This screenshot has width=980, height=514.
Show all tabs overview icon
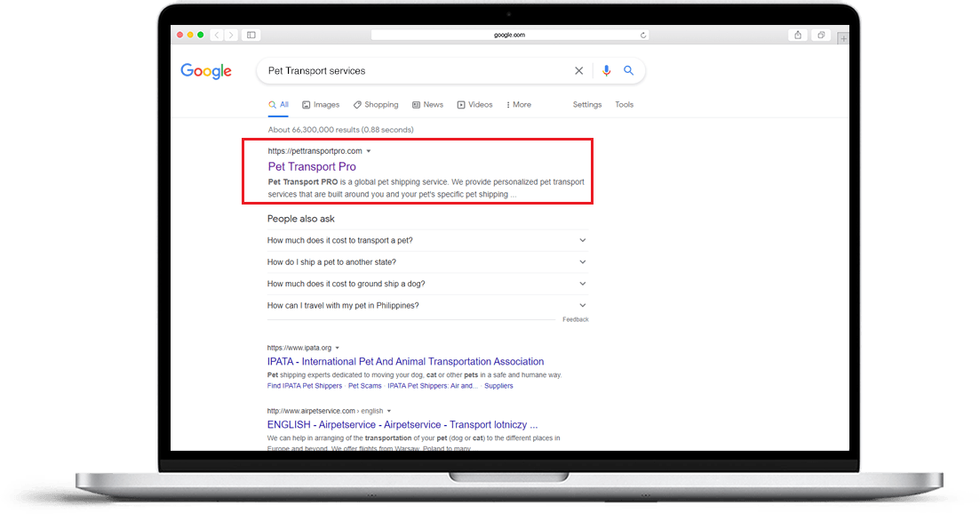click(x=821, y=35)
